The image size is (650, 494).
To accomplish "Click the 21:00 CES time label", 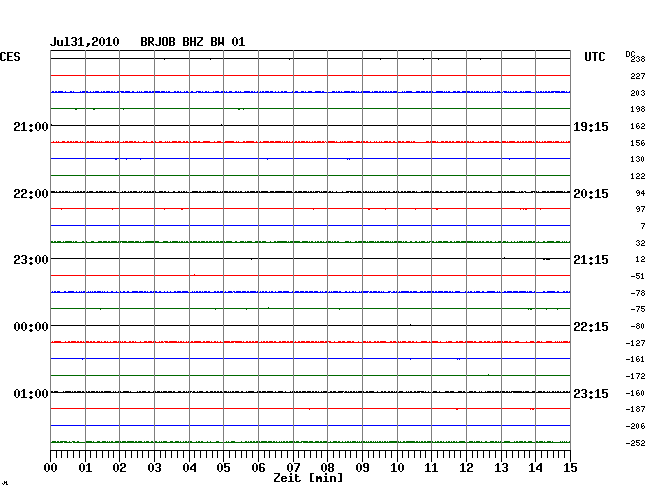I will (31, 126).
